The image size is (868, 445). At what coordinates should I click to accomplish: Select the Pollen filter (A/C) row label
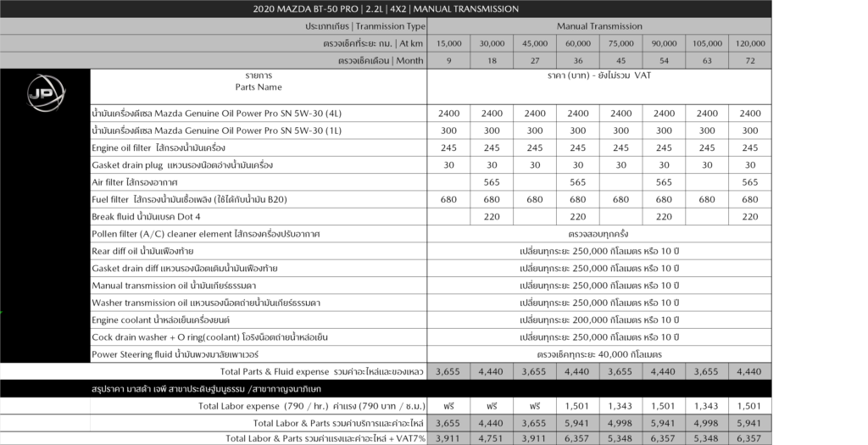coord(206,234)
